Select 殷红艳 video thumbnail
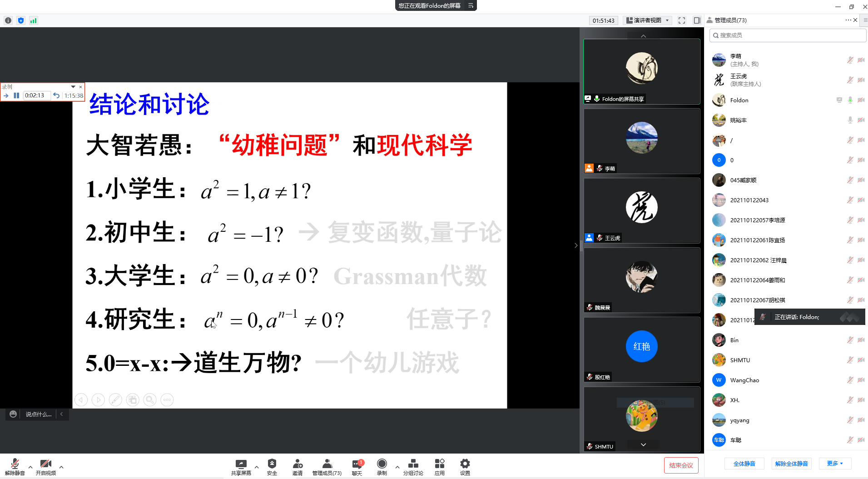The height and width of the screenshot is (479, 868). tap(642, 349)
